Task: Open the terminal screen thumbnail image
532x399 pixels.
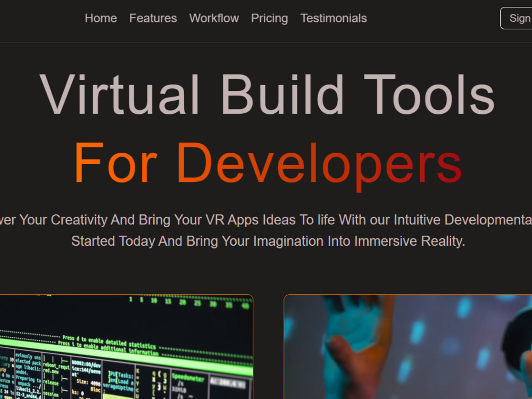Action: [126, 347]
